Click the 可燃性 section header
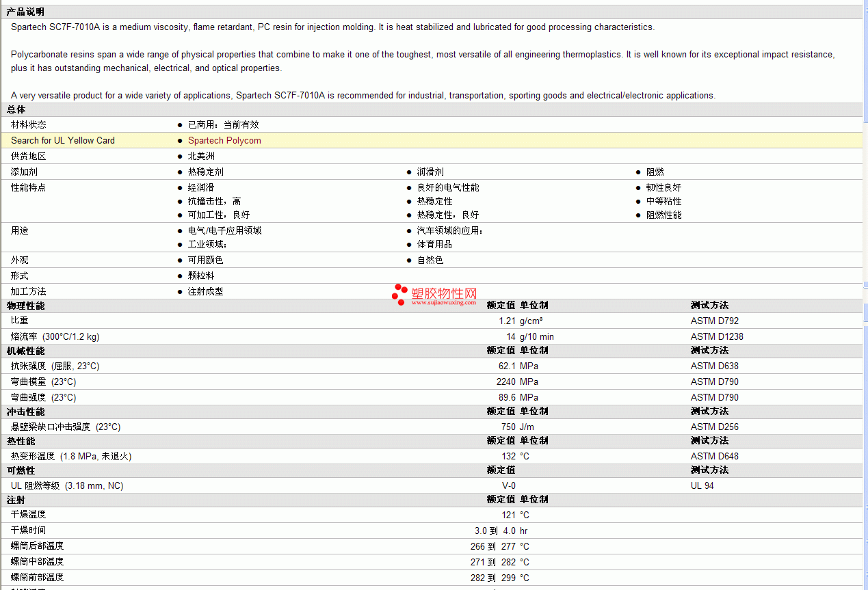Viewport: 868px width, 590px height. (x=21, y=470)
